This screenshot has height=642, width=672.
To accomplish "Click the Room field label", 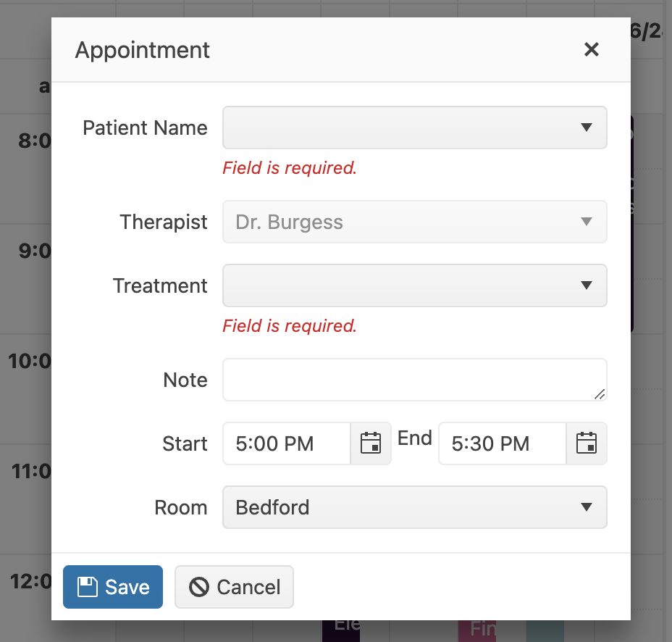I will pos(181,507).
